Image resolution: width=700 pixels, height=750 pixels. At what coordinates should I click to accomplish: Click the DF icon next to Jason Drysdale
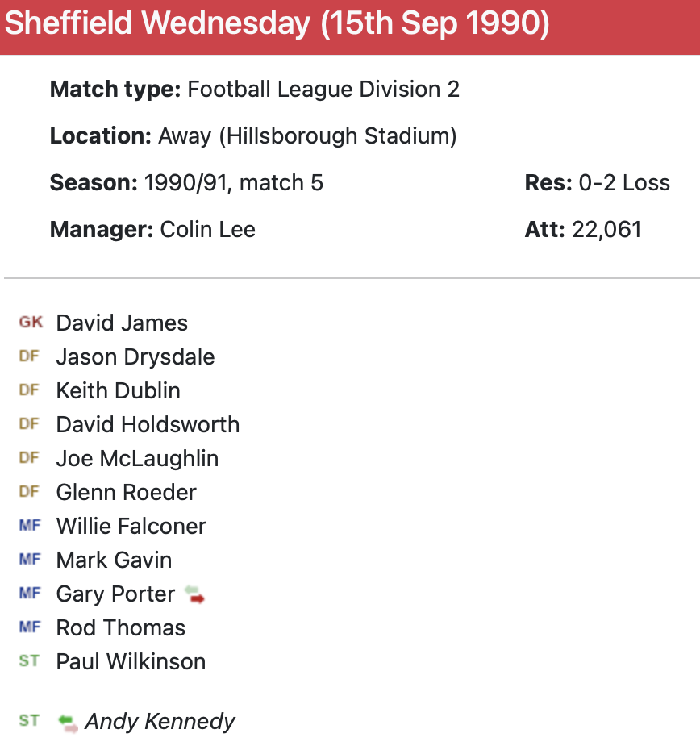click(x=29, y=356)
